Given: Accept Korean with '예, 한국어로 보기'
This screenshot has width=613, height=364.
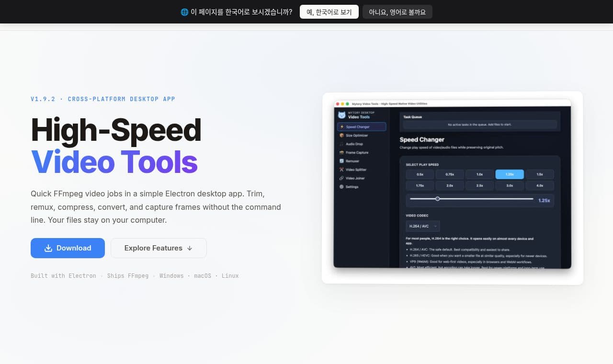Looking at the screenshot, I should coord(329,12).
